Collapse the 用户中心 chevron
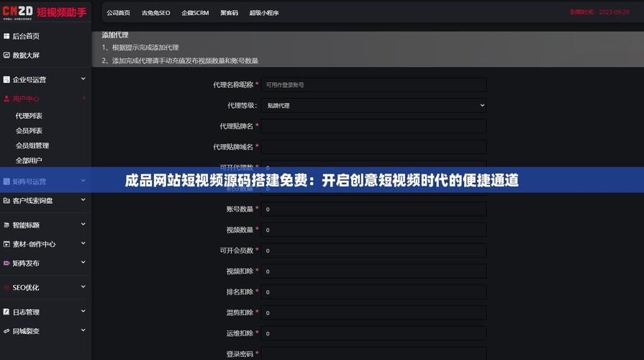644x360 pixels. click(x=83, y=98)
